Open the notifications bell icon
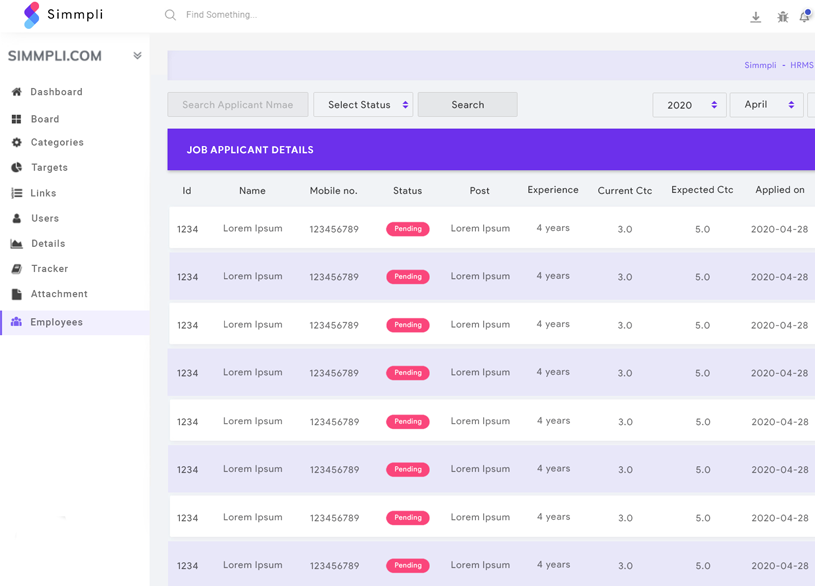The height and width of the screenshot is (586, 815). point(805,17)
